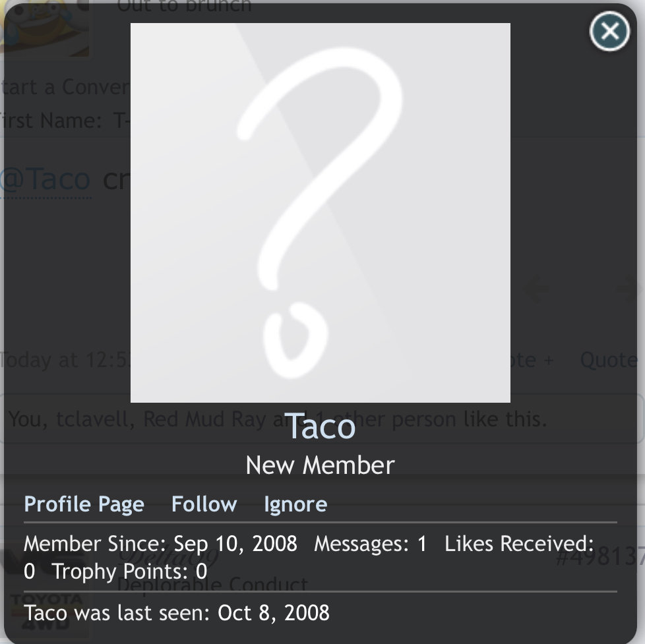Close the Taco member card popup
645x644 pixels.
point(609,31)
